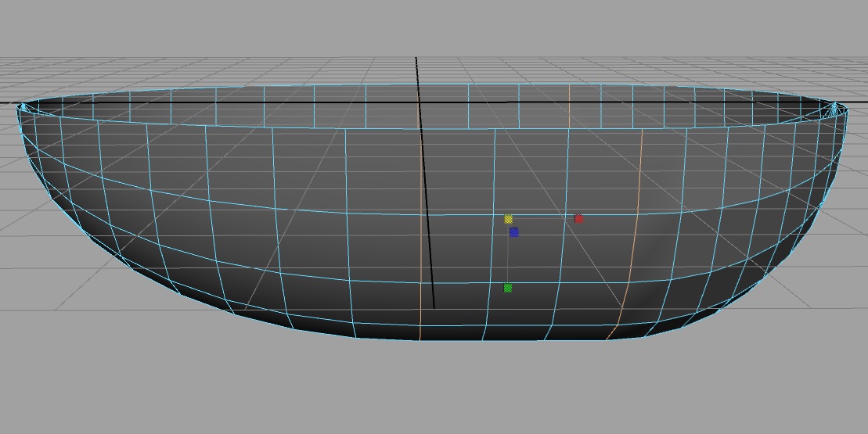This screenshot has width=868, height=434.
Task: Click the blue Z-axis scale handle
Action: pos(513,232)
